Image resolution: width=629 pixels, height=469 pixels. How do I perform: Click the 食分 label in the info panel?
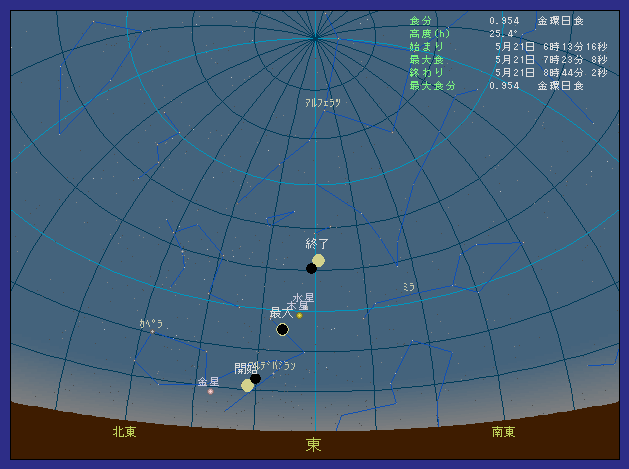(x=420, y=21)
